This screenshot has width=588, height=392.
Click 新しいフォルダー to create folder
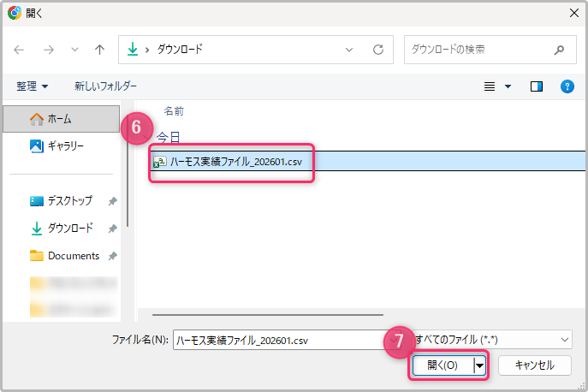105,86
